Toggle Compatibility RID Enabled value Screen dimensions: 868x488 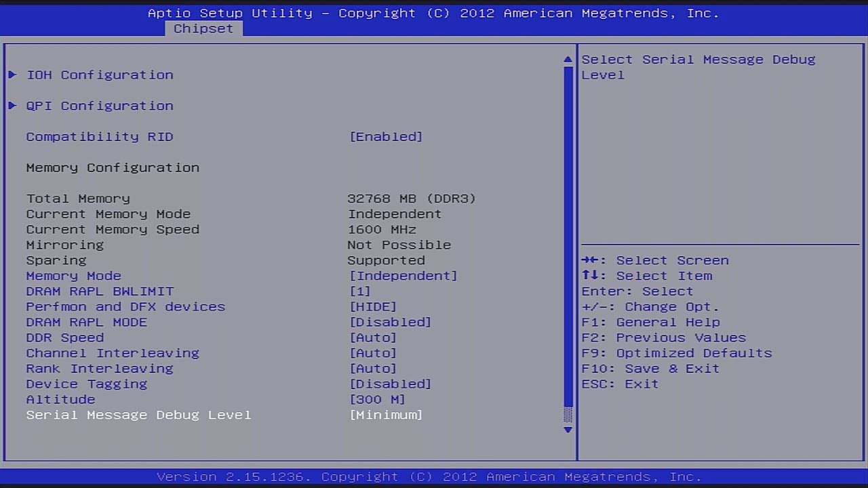pyautogui.click(x=386, y=137)
